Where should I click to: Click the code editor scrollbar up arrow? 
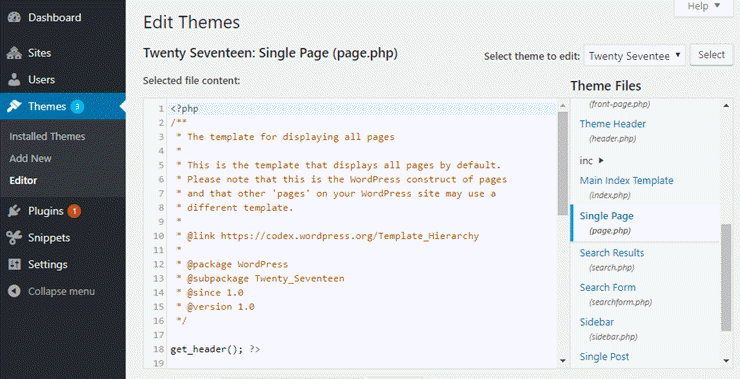(x=563, y=106)
